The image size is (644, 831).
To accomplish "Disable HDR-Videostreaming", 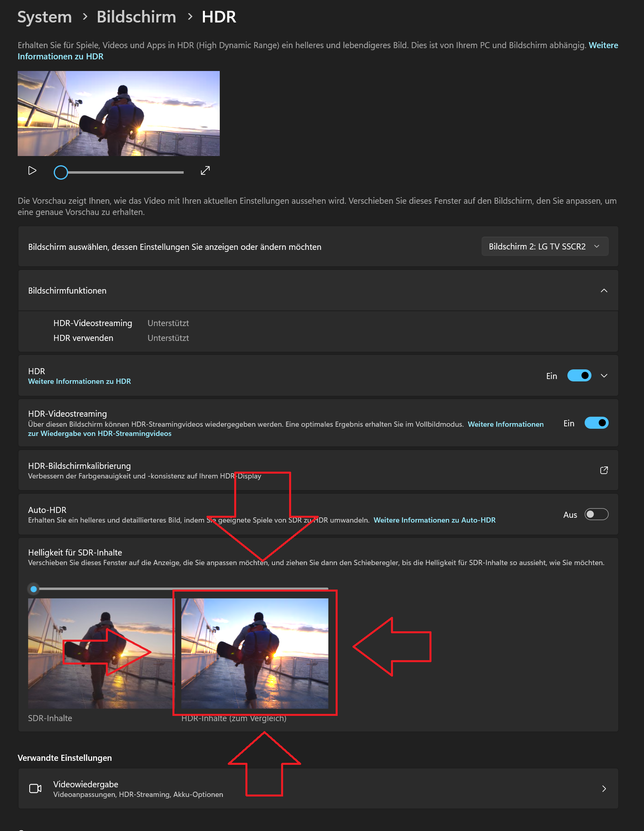I will (597, 423).
